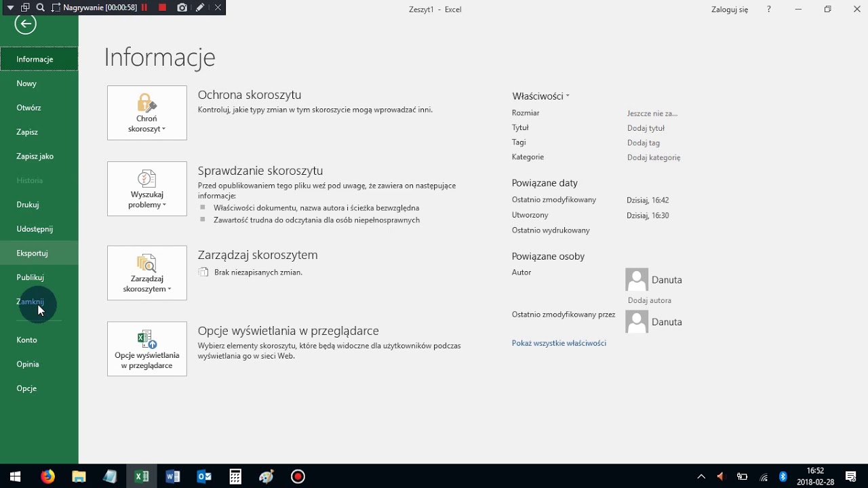The height and width of the screenshot is (488, 868).
Task: Launch Firefox from the taskbar
Action: (x=47, y=476)
